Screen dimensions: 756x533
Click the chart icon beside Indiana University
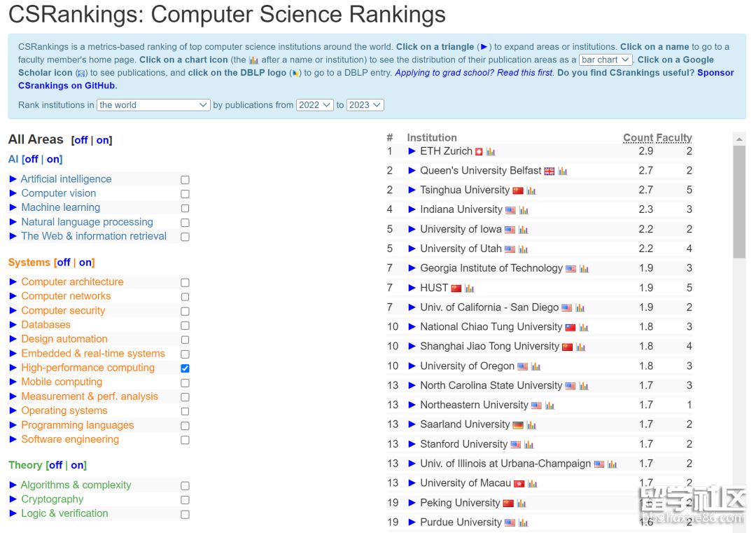524,210
